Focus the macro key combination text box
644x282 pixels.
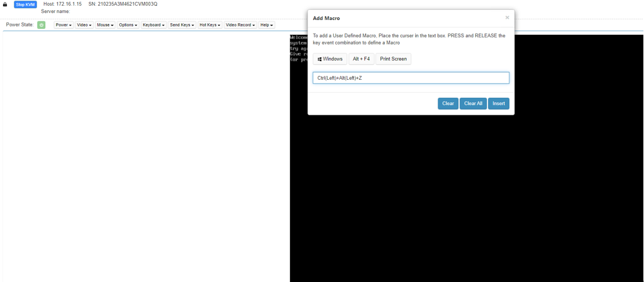(x=411, y=78)
